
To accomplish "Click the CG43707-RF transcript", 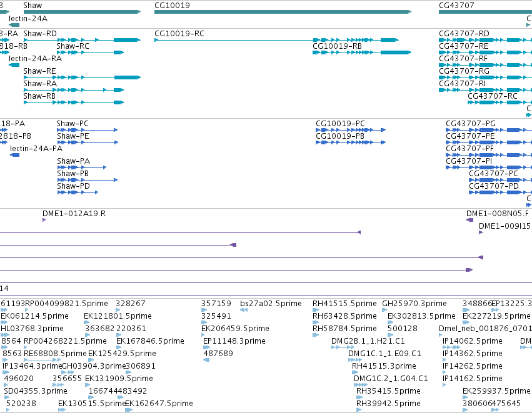I will coord(485,65).
